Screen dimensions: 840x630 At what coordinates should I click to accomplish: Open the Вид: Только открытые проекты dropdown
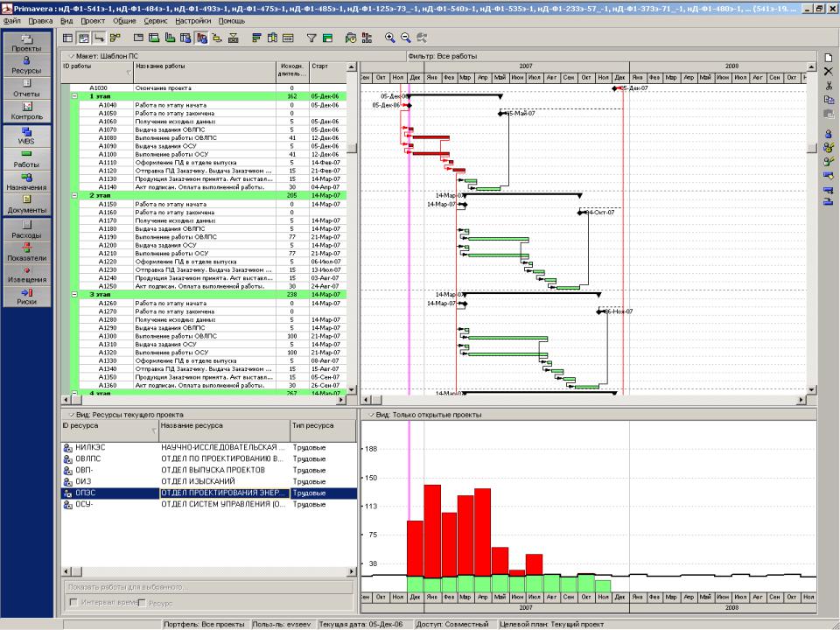pyautogui.click(x=424, y=415)
